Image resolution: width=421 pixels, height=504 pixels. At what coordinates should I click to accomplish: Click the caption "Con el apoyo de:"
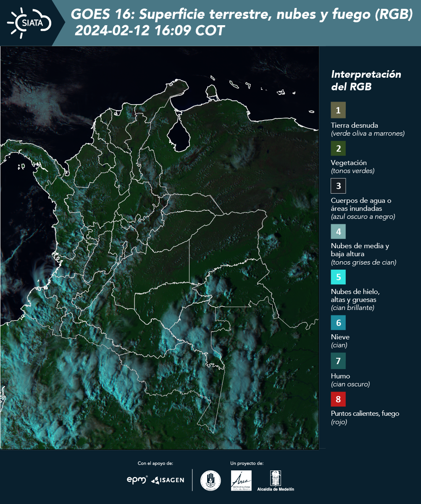155,463
